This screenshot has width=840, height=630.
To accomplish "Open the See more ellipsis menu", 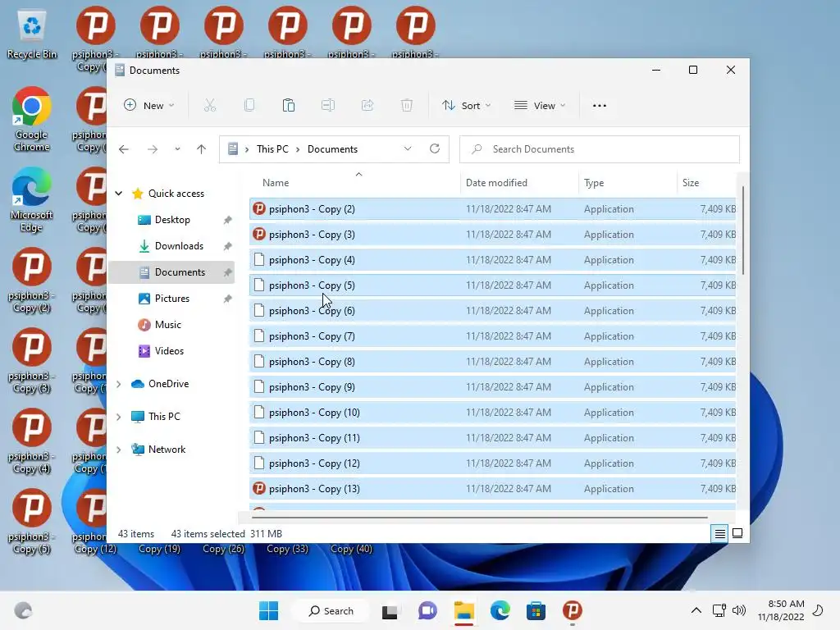I will coord(600,106).
